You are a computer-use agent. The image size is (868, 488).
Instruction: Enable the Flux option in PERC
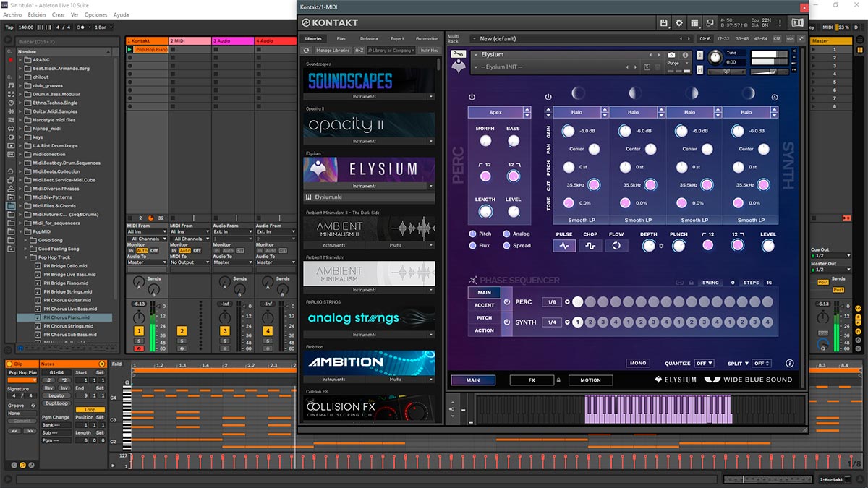(473, 246)
